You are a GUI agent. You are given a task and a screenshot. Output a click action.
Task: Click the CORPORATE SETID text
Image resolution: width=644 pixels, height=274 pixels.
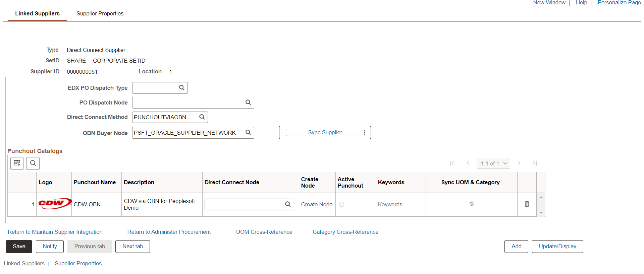point(119,61)
